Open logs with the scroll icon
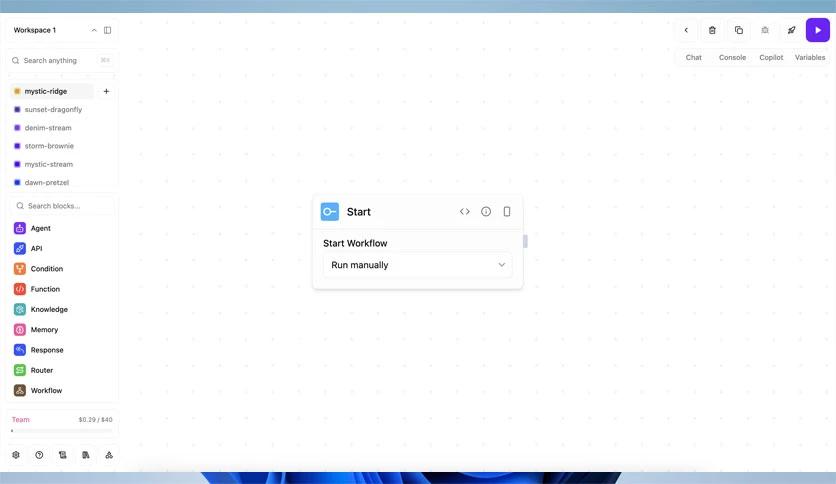The height and width of the screenshot is (484, 836). tap(62, 455)
